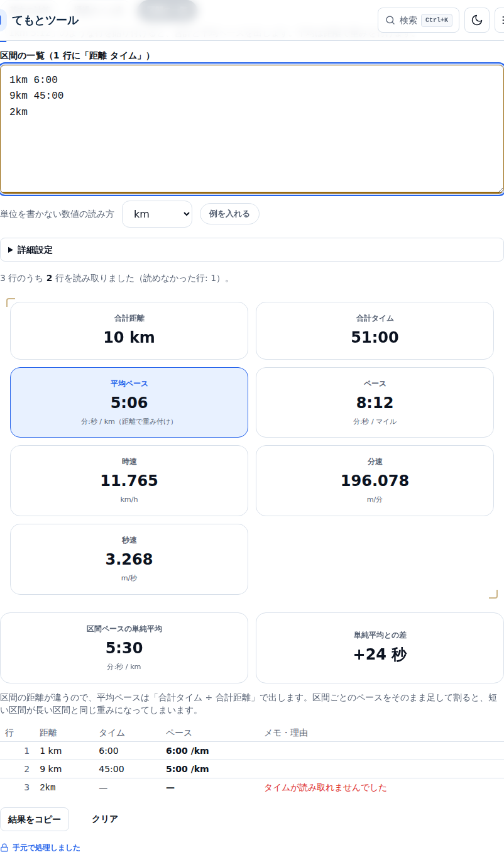Click the 1 km distance cell
This screenshot has width=504, height=857.
(x=51, y=751)
